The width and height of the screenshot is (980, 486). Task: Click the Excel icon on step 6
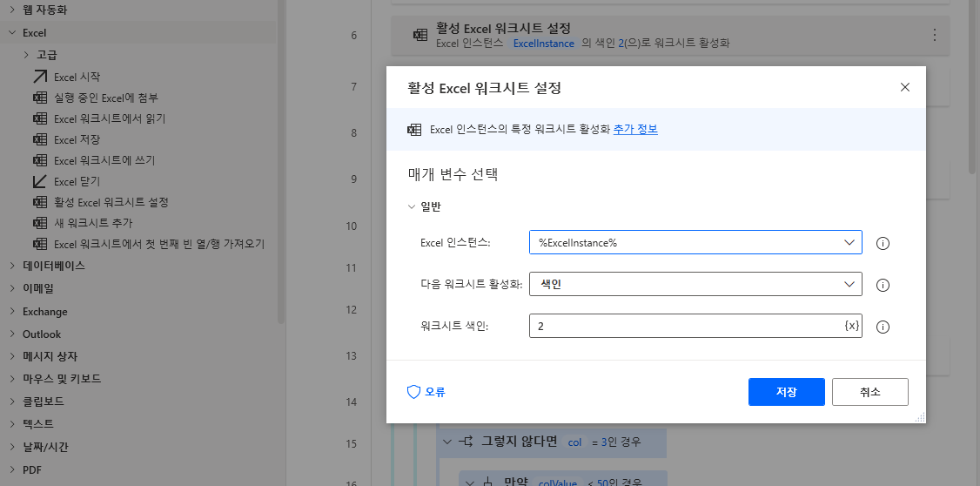[420, 36]
